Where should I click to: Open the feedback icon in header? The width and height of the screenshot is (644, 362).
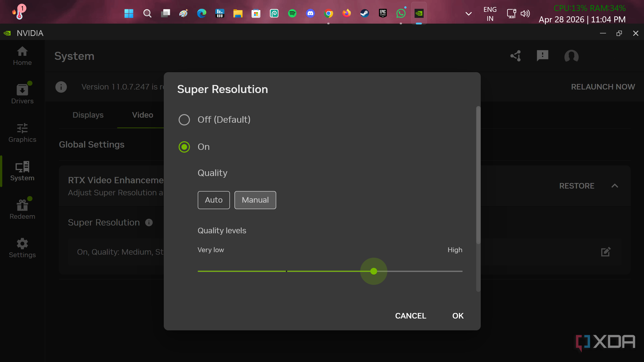(x=543, y=56)
